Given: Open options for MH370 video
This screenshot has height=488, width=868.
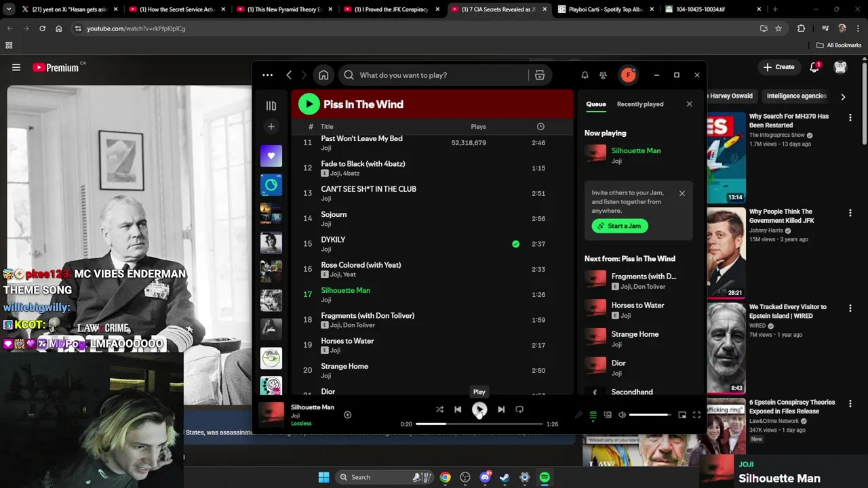Looking at the screenshot, I should (850, 118).
